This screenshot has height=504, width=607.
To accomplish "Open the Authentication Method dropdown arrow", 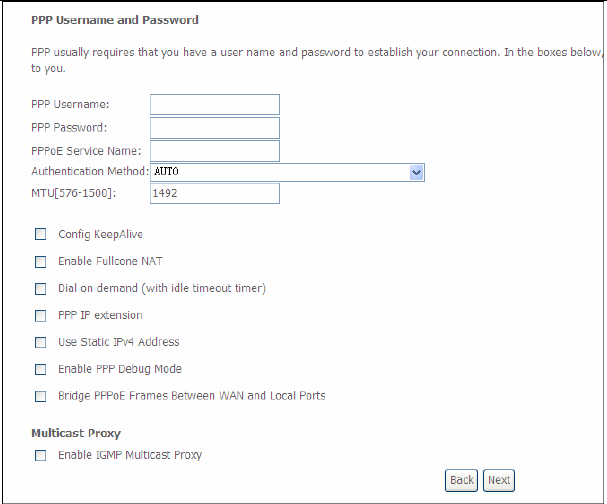I will pyautogui.click(x=417, y=172).
